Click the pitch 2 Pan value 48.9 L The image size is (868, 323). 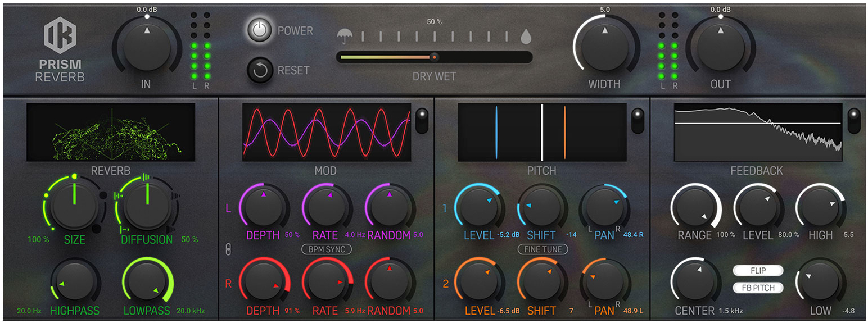click(632, 311)
